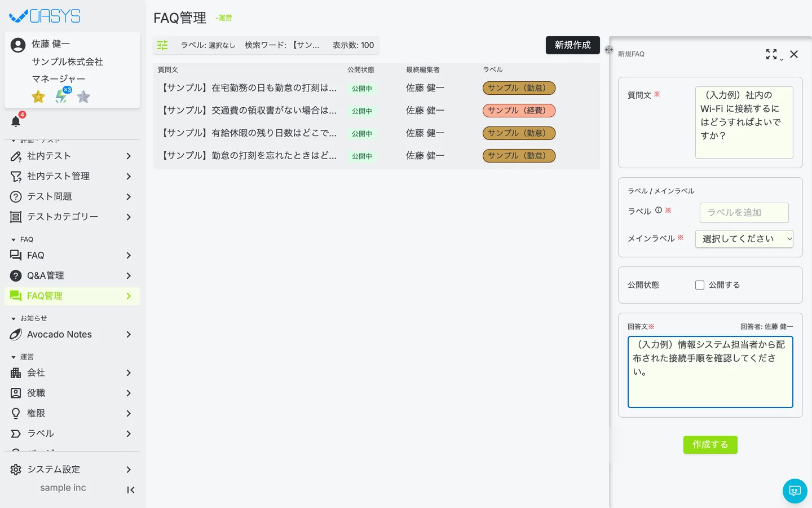Click the 権限 lightbulb icon
This screenshot has height=508, width=812.
16,414
